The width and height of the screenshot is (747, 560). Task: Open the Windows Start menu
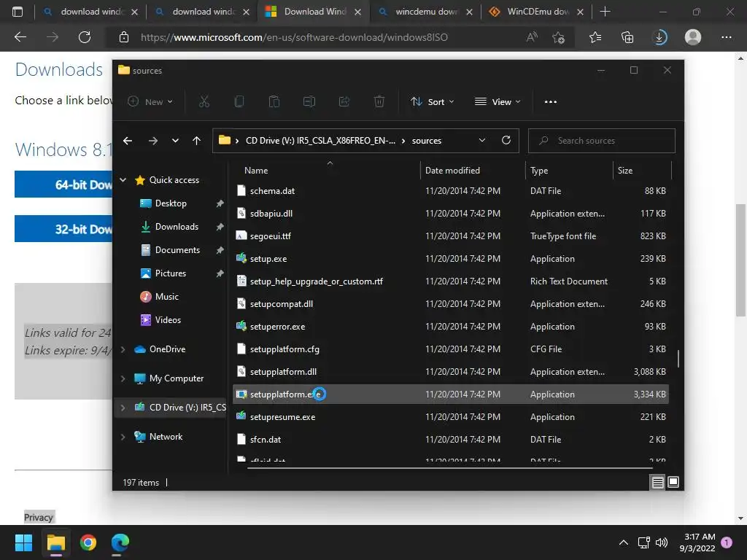pyautogui.click(x=23, y=542)
